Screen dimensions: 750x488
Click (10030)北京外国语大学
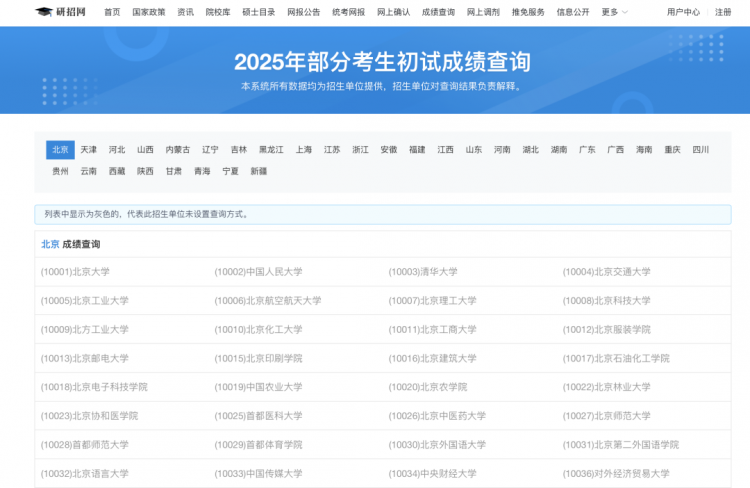pos(437,445)
